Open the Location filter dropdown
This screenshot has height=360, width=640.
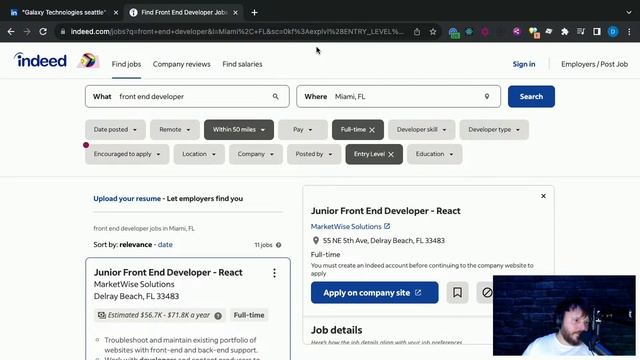pos(199,154)
